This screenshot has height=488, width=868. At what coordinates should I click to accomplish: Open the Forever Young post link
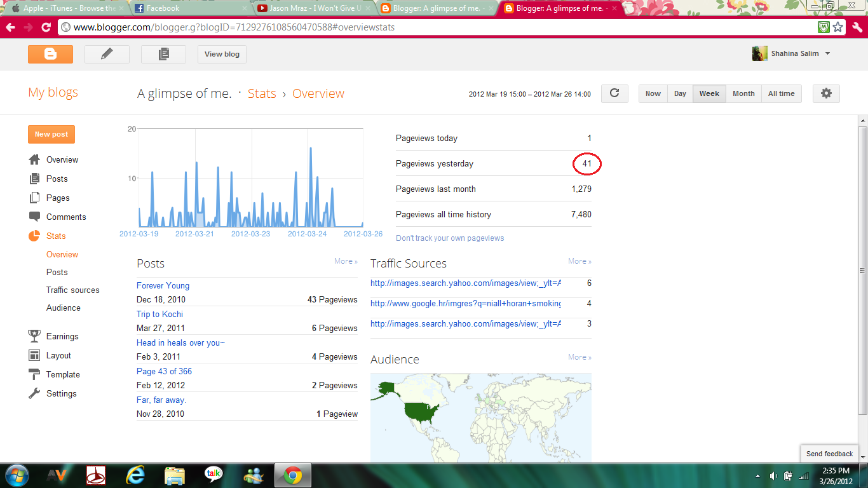[163, 285]
